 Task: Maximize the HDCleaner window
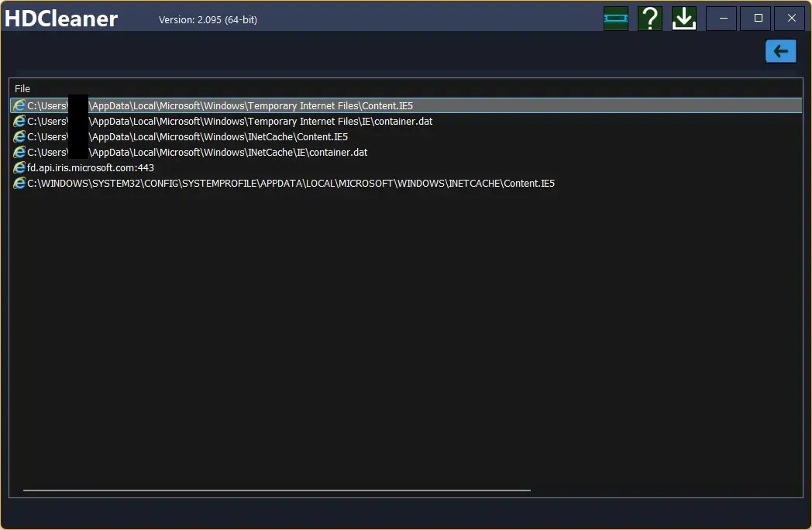[x=755, y=19]
